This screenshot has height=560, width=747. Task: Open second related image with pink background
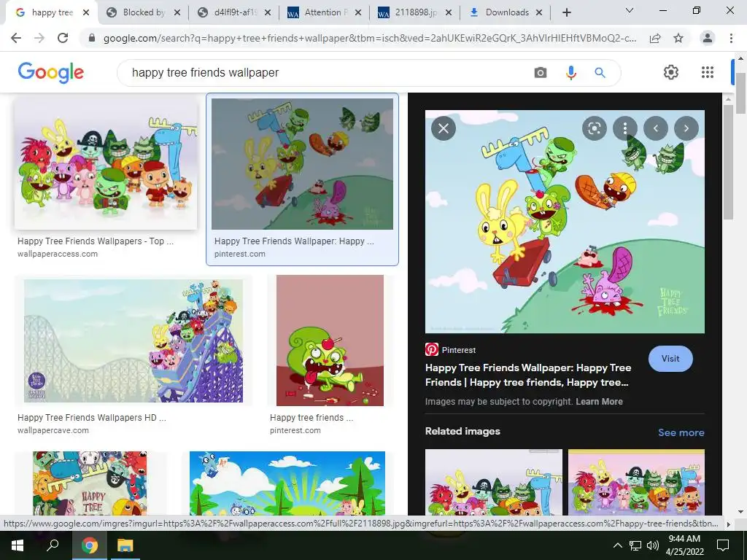[636, 482]
